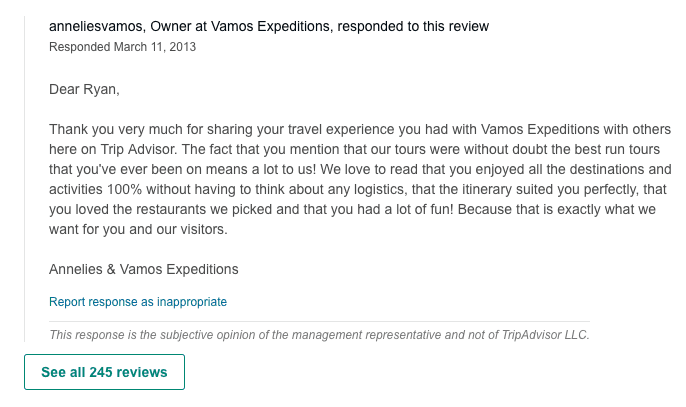Click the phrase responded to this review
The width and height of the screenshot is (686, 407).
point(404,27)
